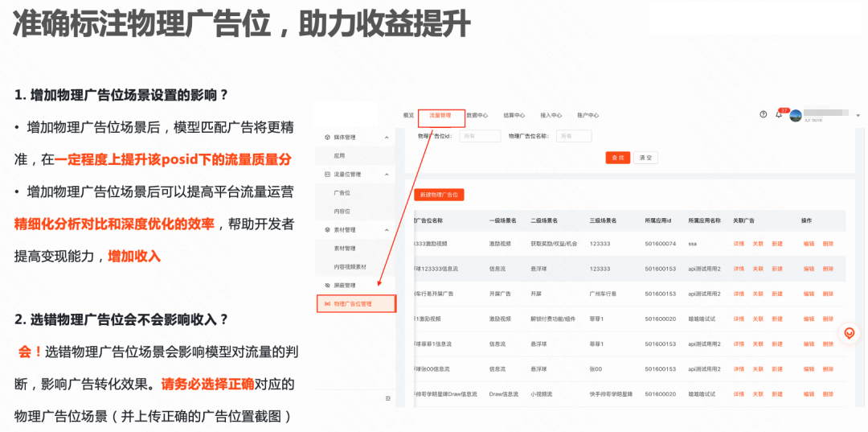The image size is (868, 432).
Task: Open 应用 in the sidebar
Action: coord(339,156)
